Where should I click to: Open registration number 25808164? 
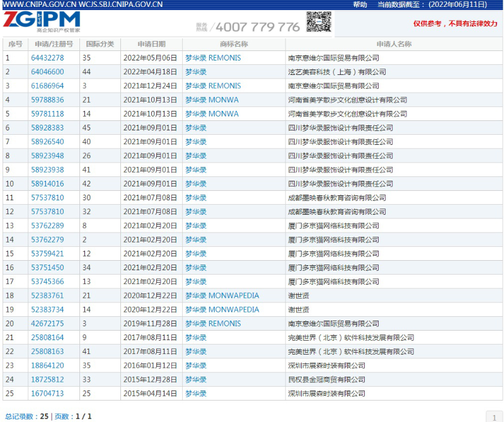pyautogui.click(x=47, y=338)
